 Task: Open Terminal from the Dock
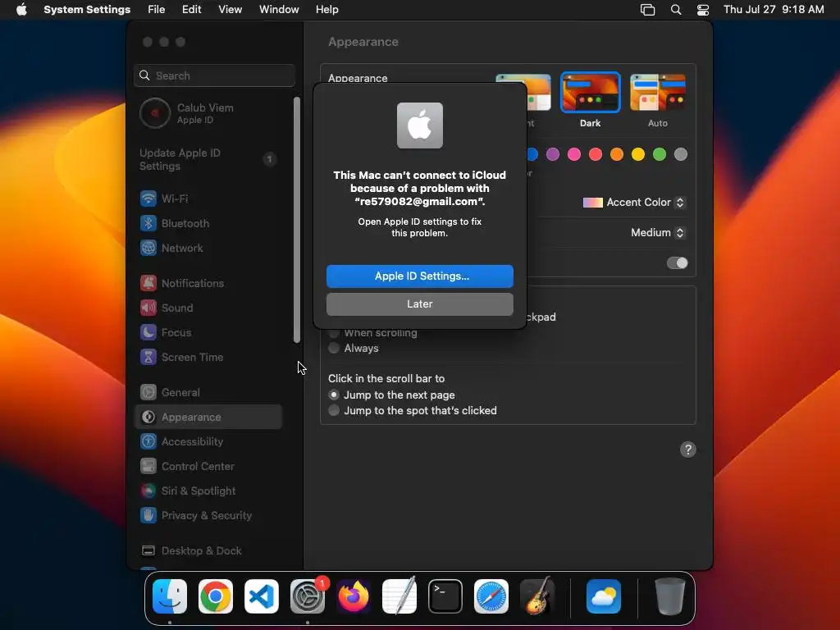(445, 596)
